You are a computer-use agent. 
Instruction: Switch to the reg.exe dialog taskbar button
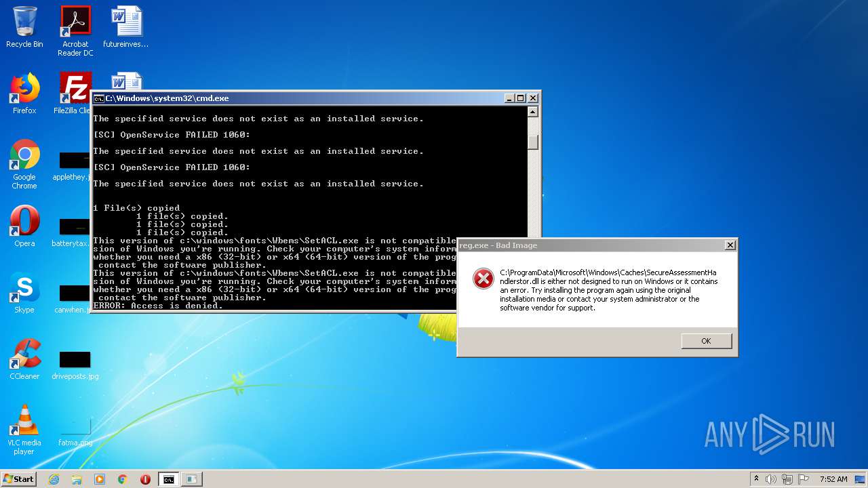tap(192, 479)
